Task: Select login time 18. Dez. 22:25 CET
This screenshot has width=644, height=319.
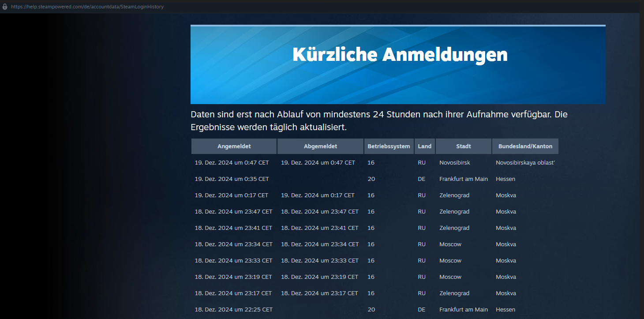Action: pyautogui.click(x=234, y=310)
